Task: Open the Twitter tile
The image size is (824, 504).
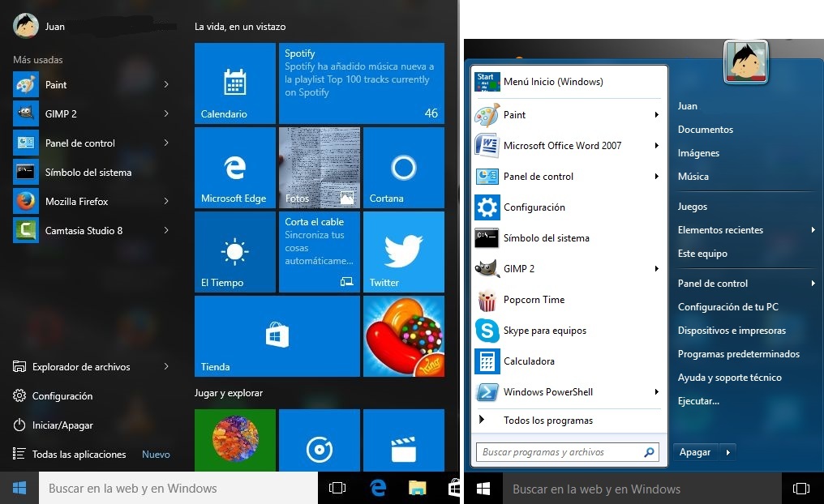Action: [404, 252]
